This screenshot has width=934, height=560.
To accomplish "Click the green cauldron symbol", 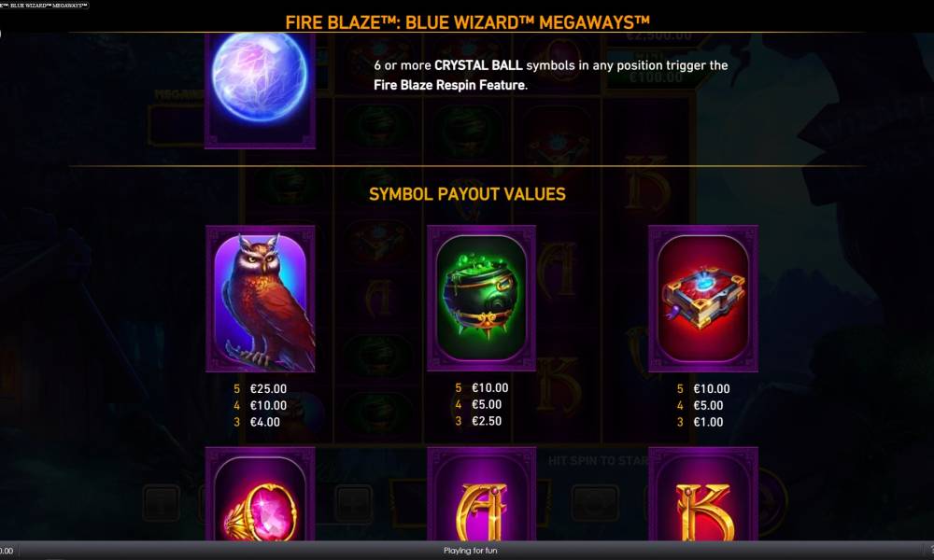I will pos(481,298).
